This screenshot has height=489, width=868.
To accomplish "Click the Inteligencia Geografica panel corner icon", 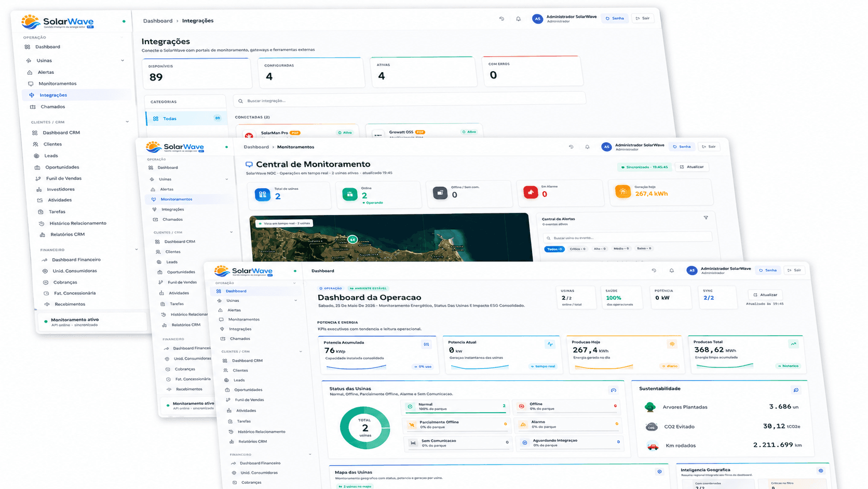I will (821, 471).
